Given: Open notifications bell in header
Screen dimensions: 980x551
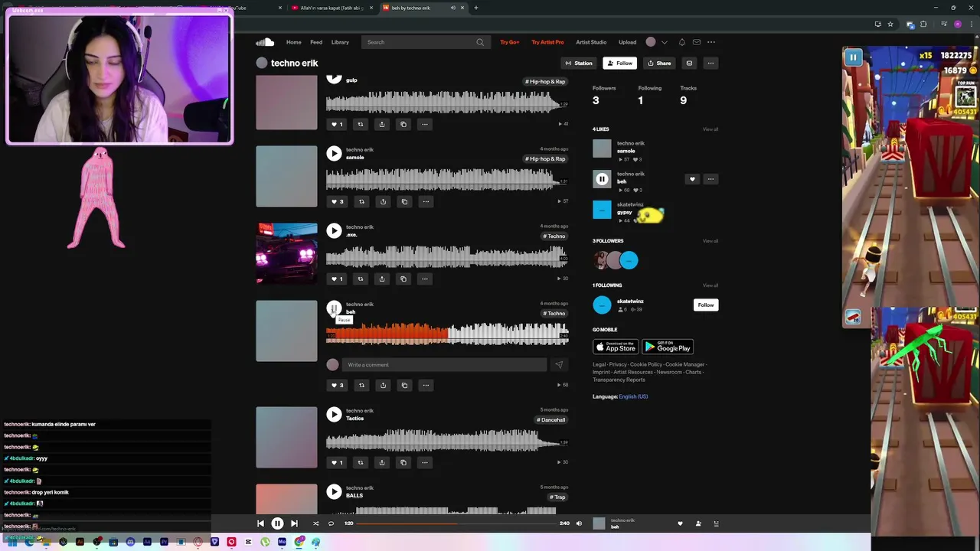Looking at the screenshot, I should tap(681, 42).
